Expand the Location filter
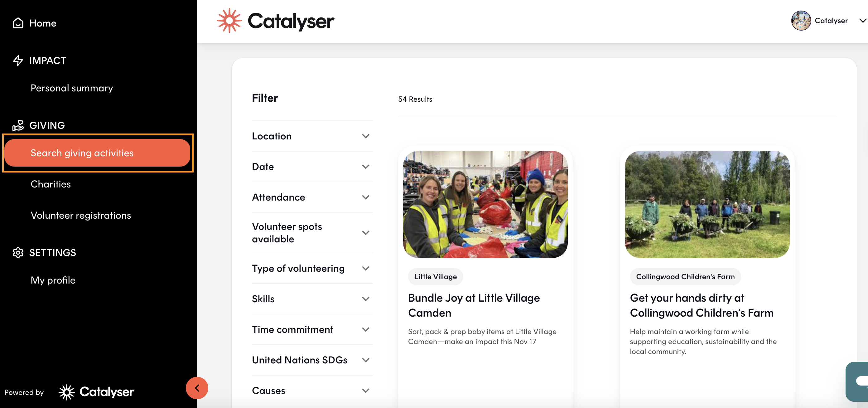Viewport: 868px width, 408px height. pos(312,136)
